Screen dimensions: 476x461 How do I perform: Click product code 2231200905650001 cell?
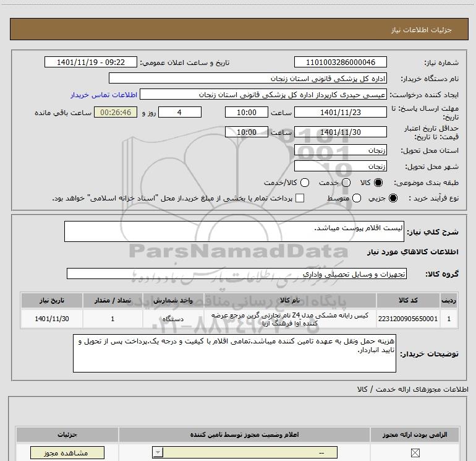pos(408,319)
